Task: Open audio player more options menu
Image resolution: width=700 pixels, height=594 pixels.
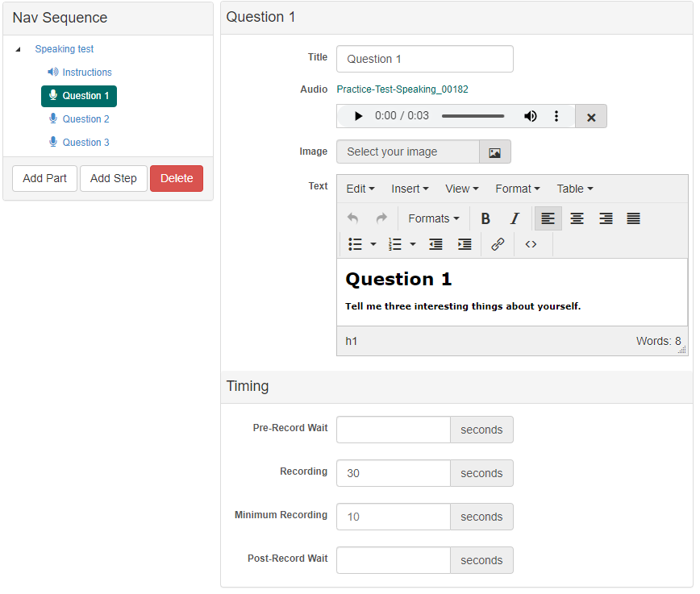Action: [556, 116]
